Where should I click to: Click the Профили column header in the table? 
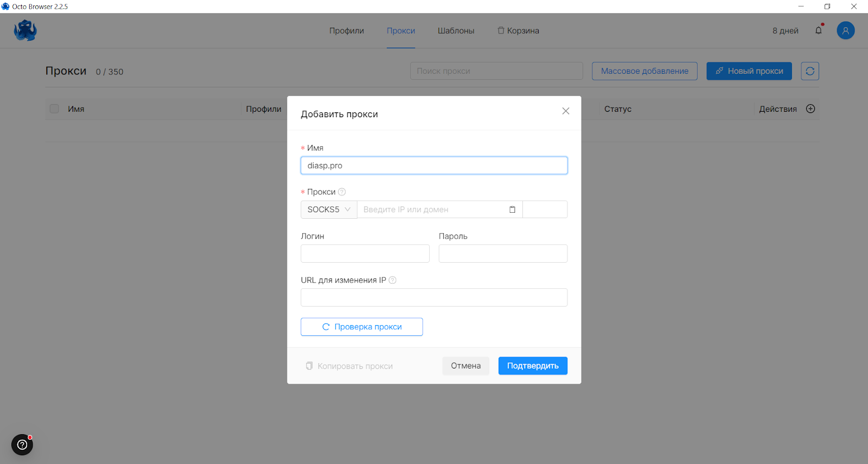pos(264,109)
